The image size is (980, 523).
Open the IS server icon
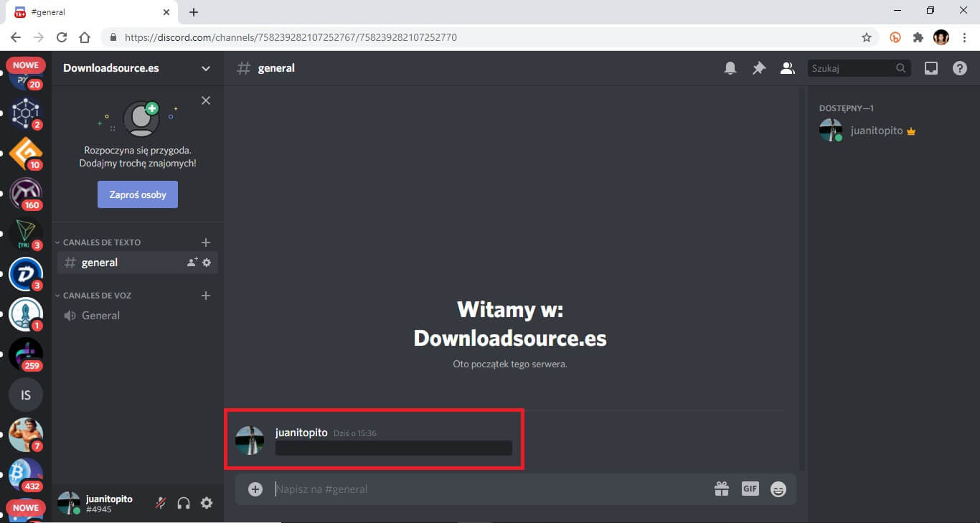[x=26, y=395]
